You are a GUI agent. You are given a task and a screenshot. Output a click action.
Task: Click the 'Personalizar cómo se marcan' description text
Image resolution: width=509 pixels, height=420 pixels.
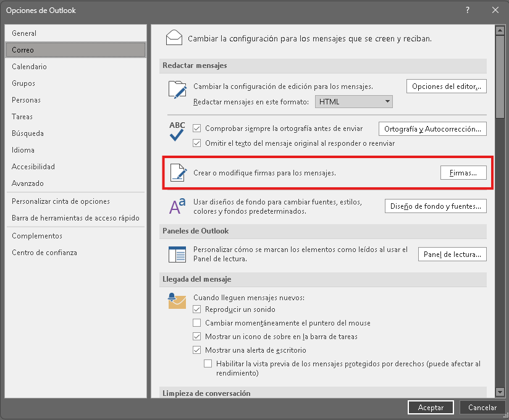point(300,254)
